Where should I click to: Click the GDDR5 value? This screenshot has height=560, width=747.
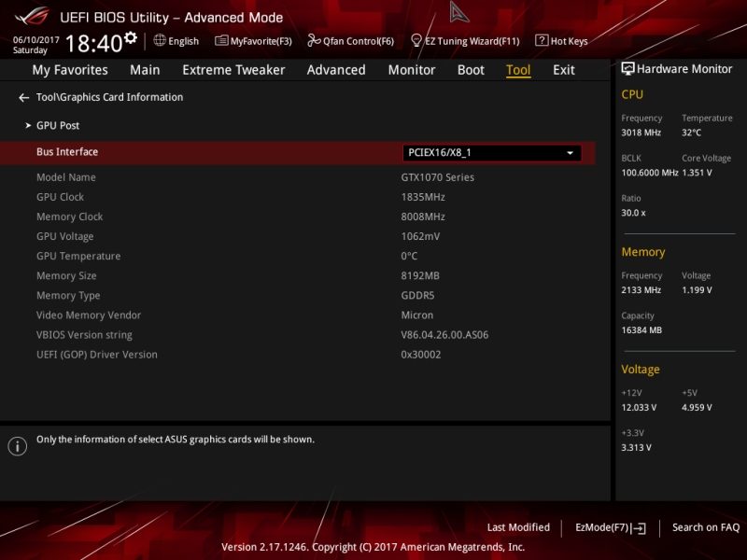click(417, 295)
